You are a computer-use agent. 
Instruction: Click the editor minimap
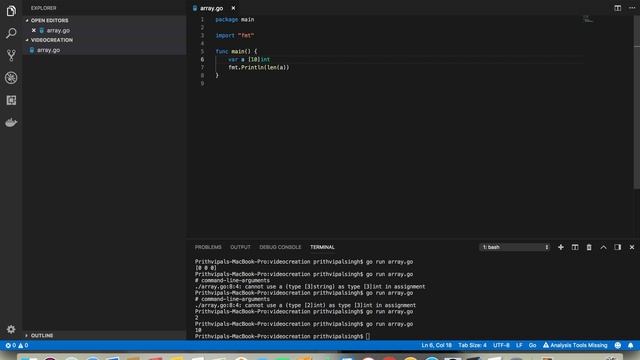coord(588,19)
